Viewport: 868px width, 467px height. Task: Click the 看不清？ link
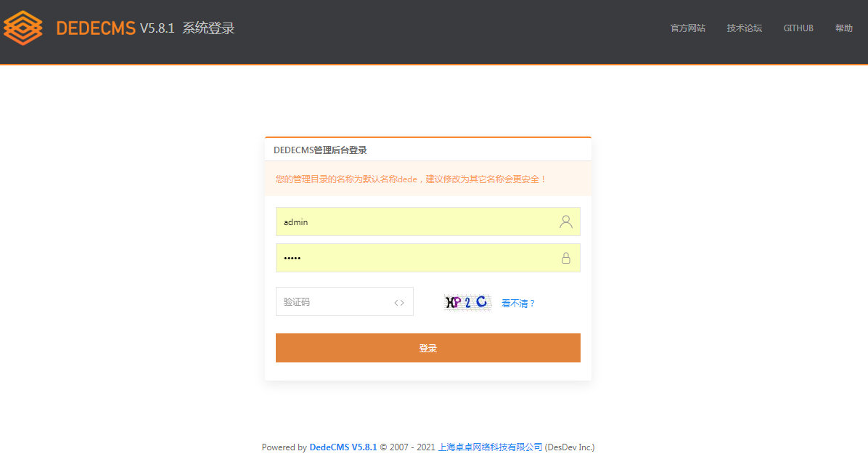coord(518,304)
